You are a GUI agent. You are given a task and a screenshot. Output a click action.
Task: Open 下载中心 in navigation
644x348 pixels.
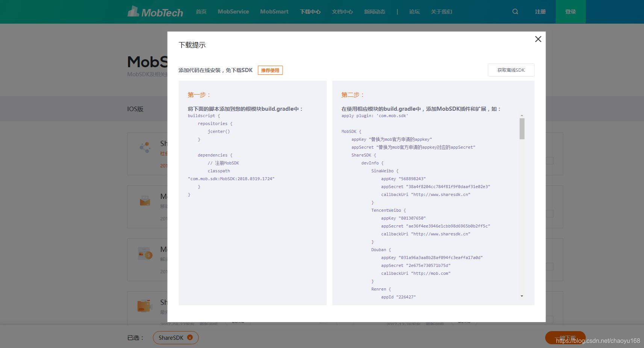(x=310, y=12)
